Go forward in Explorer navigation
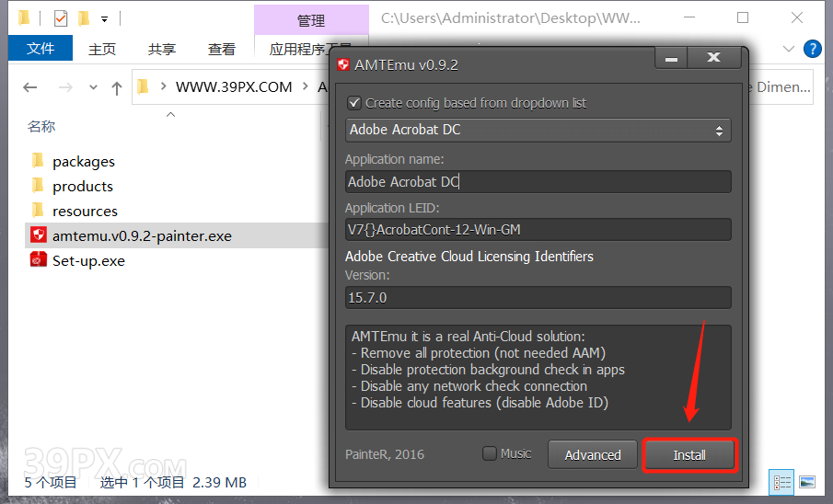 (x=65, y=87)
